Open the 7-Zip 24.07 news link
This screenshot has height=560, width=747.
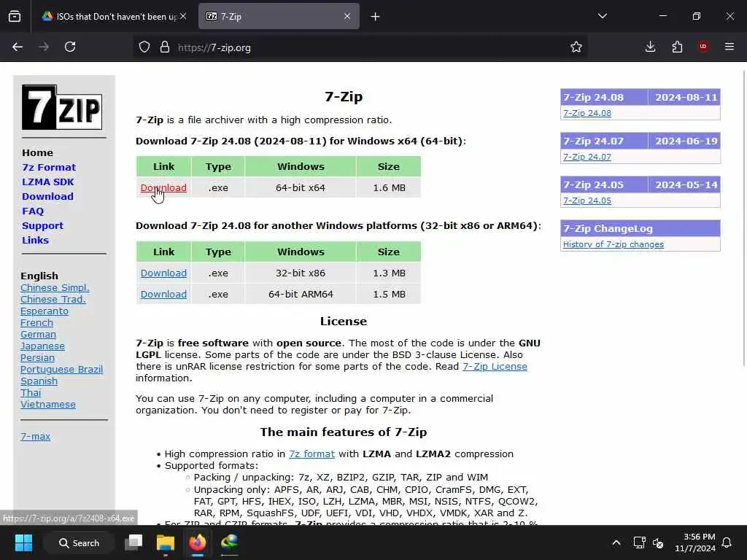click(587, 157)
